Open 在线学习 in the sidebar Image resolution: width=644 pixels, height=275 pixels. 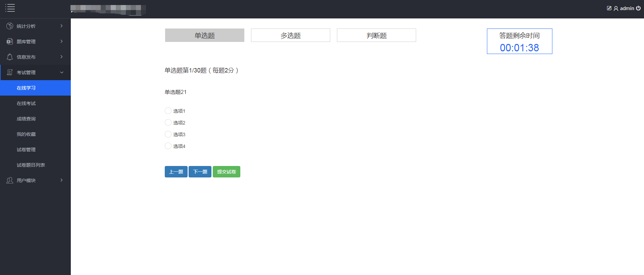(x=35, y=88)
